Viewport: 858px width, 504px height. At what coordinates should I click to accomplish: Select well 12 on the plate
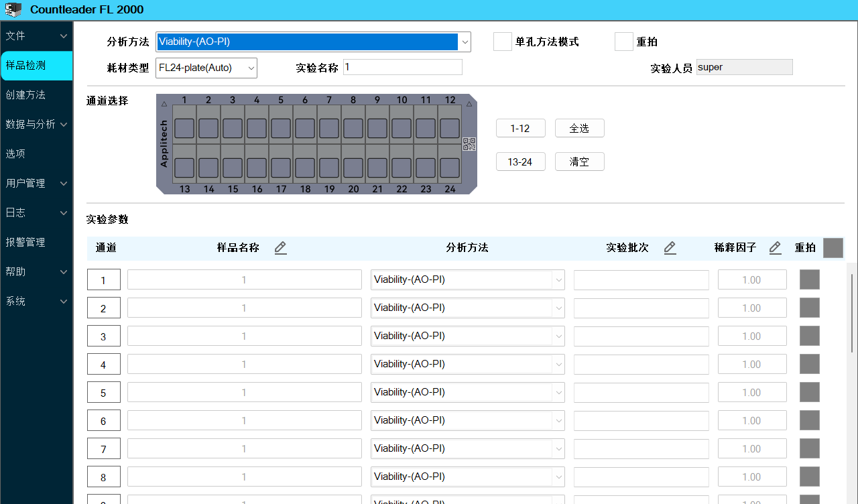tap(450, 128)
